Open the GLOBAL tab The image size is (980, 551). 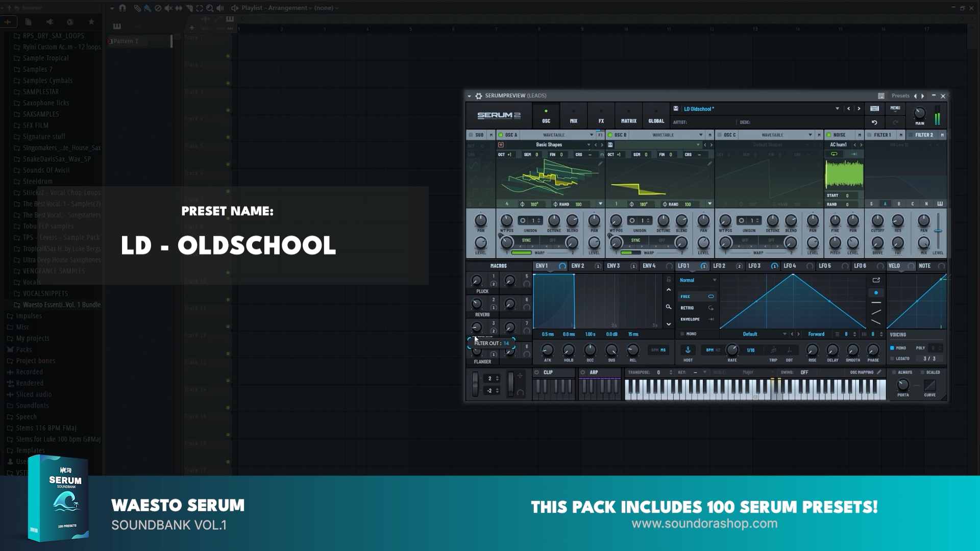click(x=656, y=117)
